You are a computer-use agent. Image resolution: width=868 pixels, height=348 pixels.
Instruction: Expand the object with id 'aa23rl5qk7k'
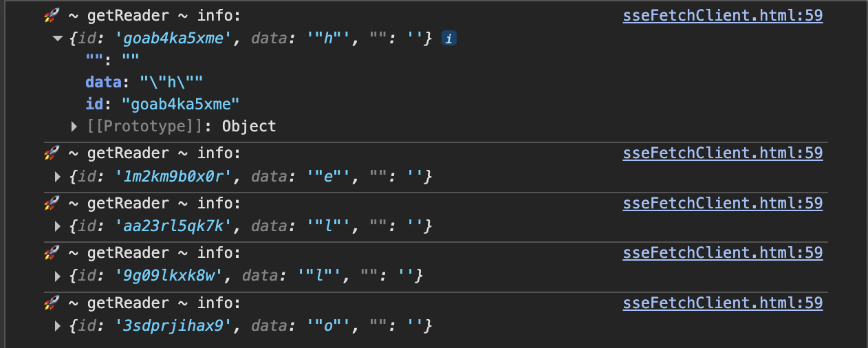click(x=58, y=226)
